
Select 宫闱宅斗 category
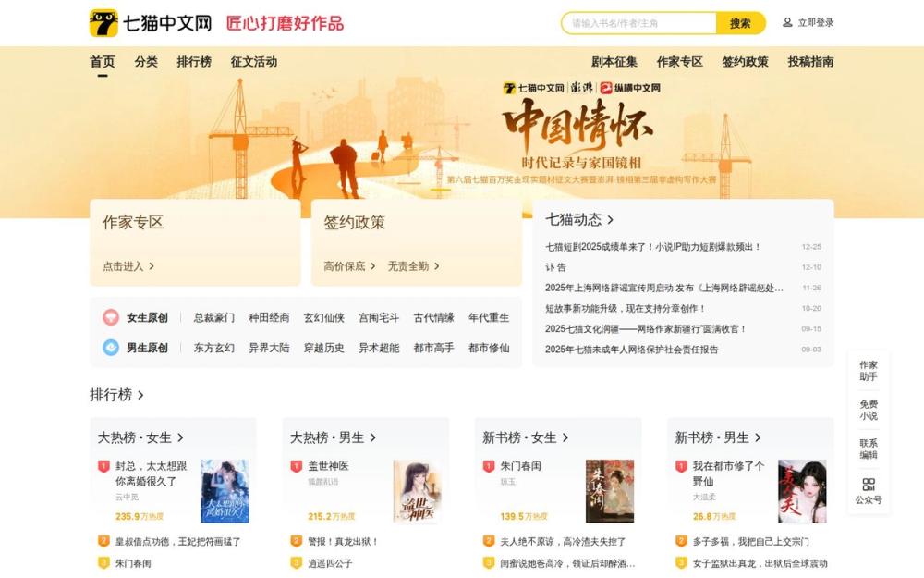coord(379,317)
